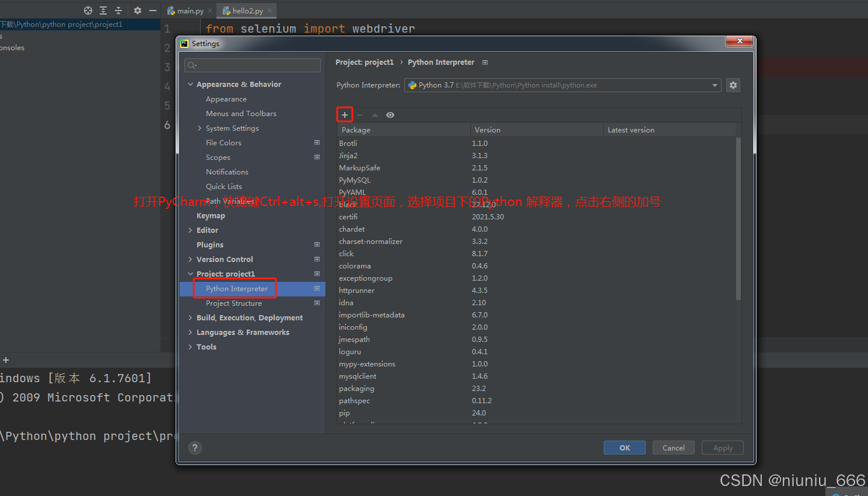The height and width of the screenshot is (496, 868).
Task: Expand System Settings node
Action: coord(199,128)
